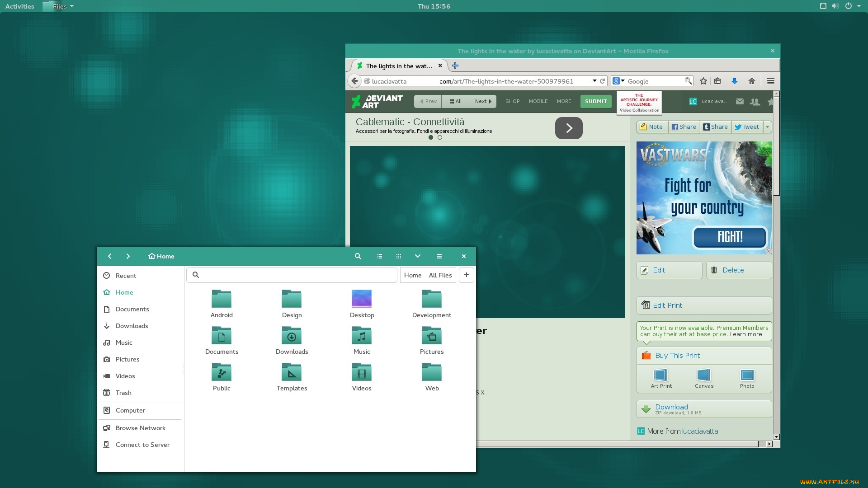Open the sort options dropdown in Files

(417, 256)
